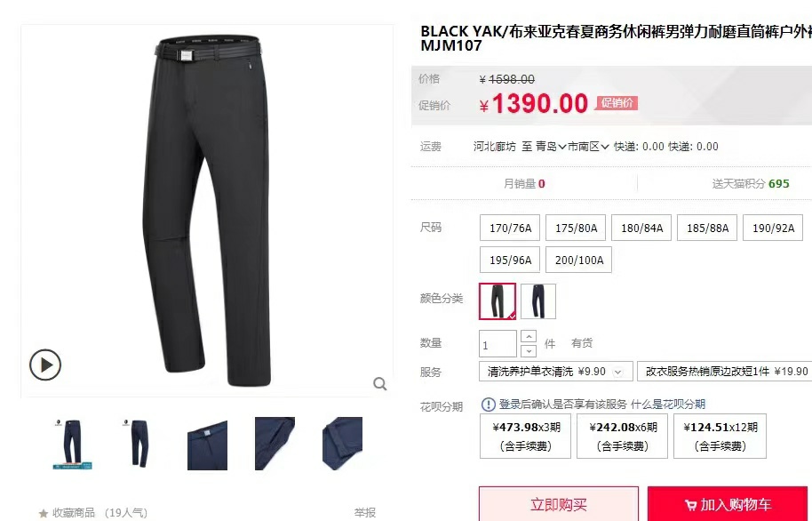Viewport: 812px width, 521px height.
Task: Choose the 12期 installment option ¥124.51
Action: pyautogui.click(x=720, y=436)
